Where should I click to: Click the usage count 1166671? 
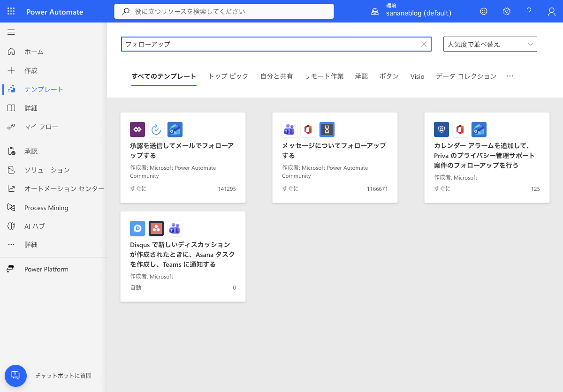point(377,189)
